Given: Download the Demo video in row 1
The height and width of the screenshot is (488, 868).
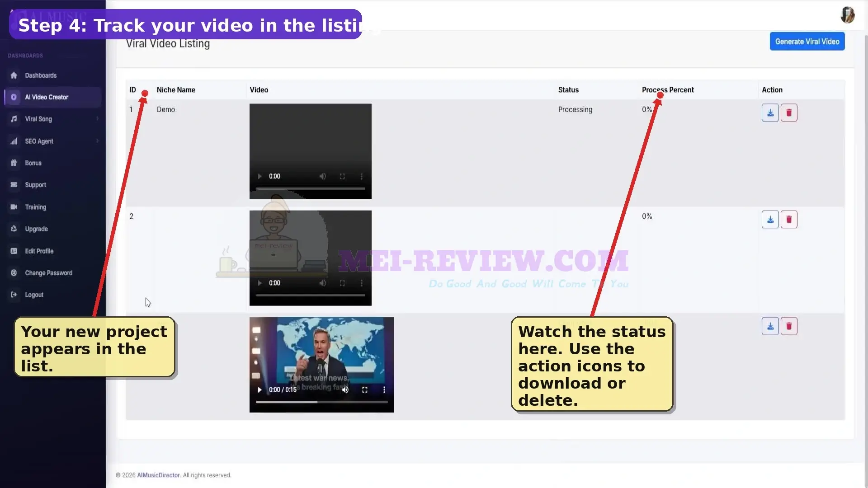Looking at the screenshot, I should (770, 113).
